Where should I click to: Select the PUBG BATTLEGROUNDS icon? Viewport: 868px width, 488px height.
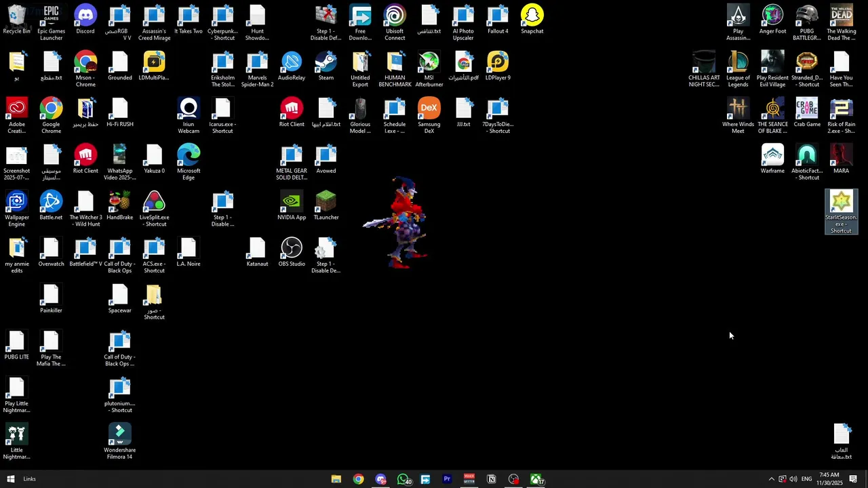807,23
